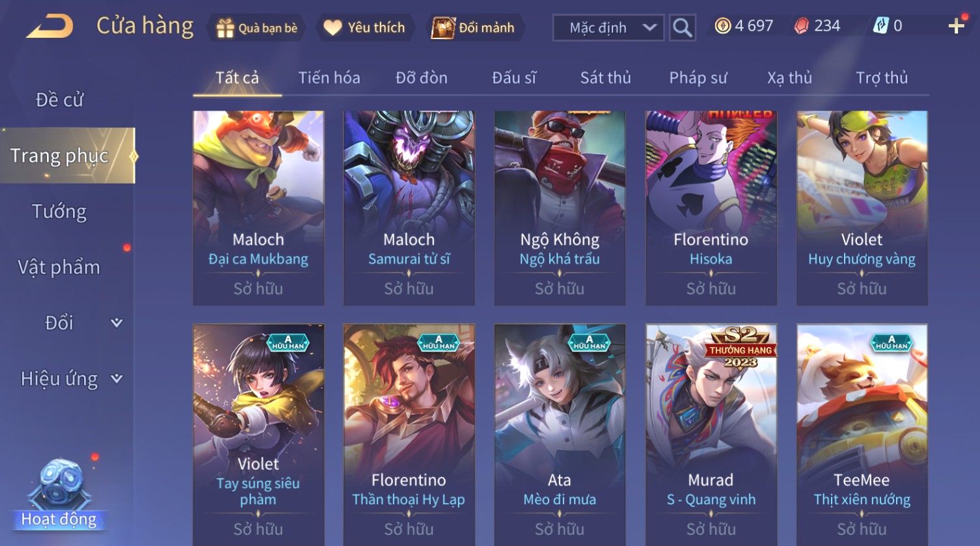Tap the red ruby currency icon
The height and width of the screenshot is (546, 980).
tap(802, 26)
